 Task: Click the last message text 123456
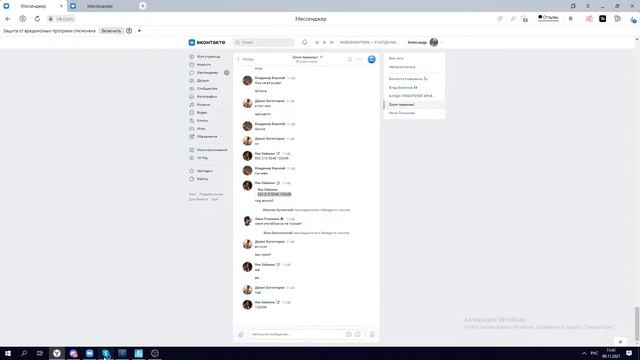[x=260, y=307]
